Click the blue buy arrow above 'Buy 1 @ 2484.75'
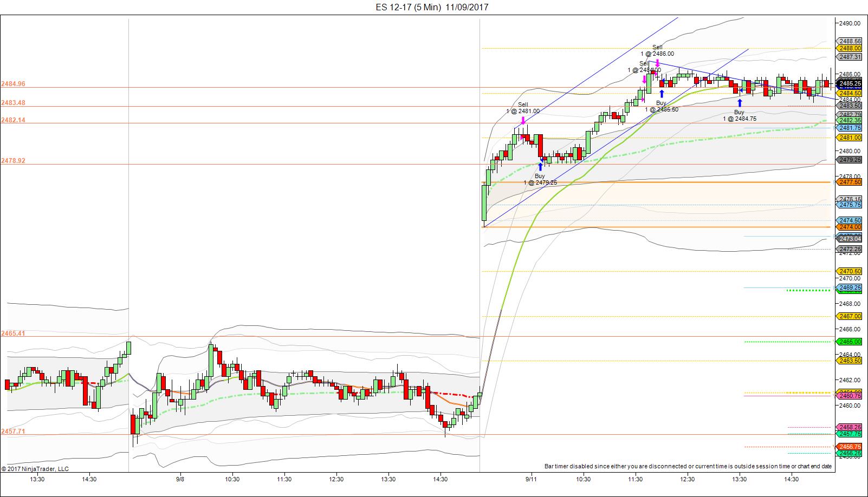868x497 pixels. click(740, 102)
